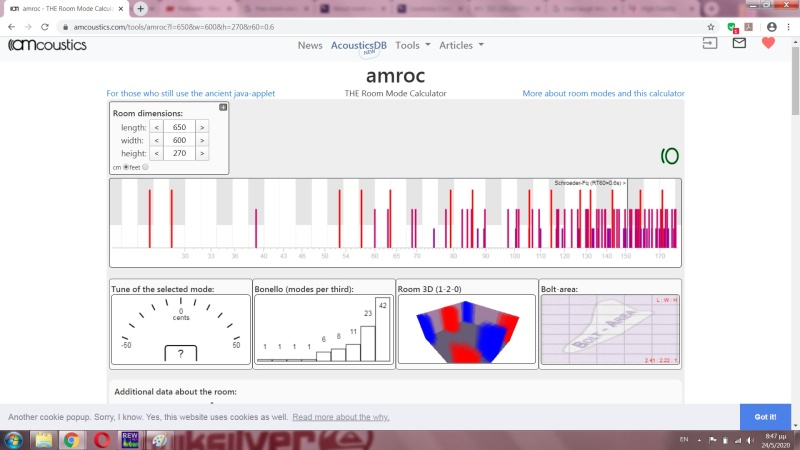
Task: Open Opera browser from taskbar
Action: coord(103,439)
